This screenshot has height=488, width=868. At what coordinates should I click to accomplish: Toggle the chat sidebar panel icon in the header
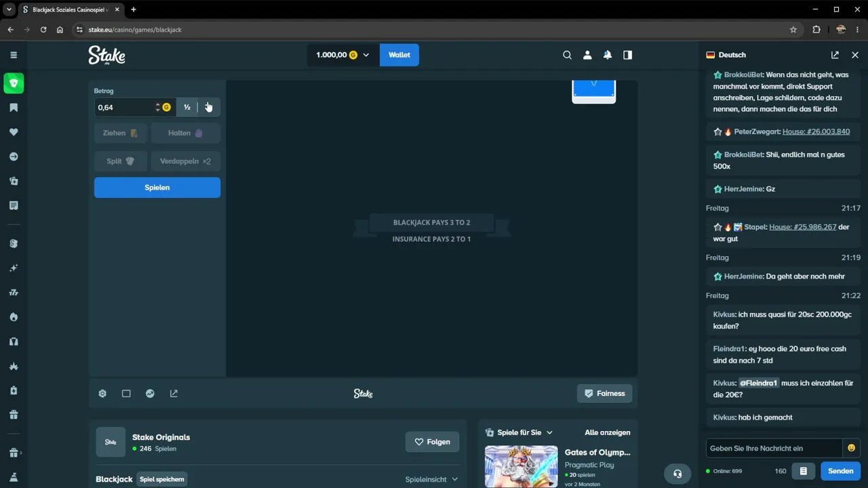tap(628, 55)
